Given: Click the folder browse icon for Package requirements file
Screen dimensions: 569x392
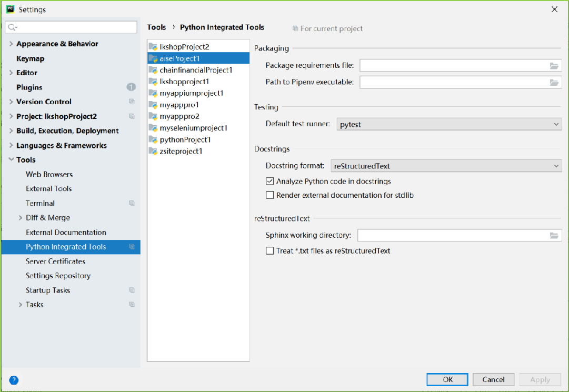Looking at the screenshot, I should pyautogui.click(x=554, y=66).
